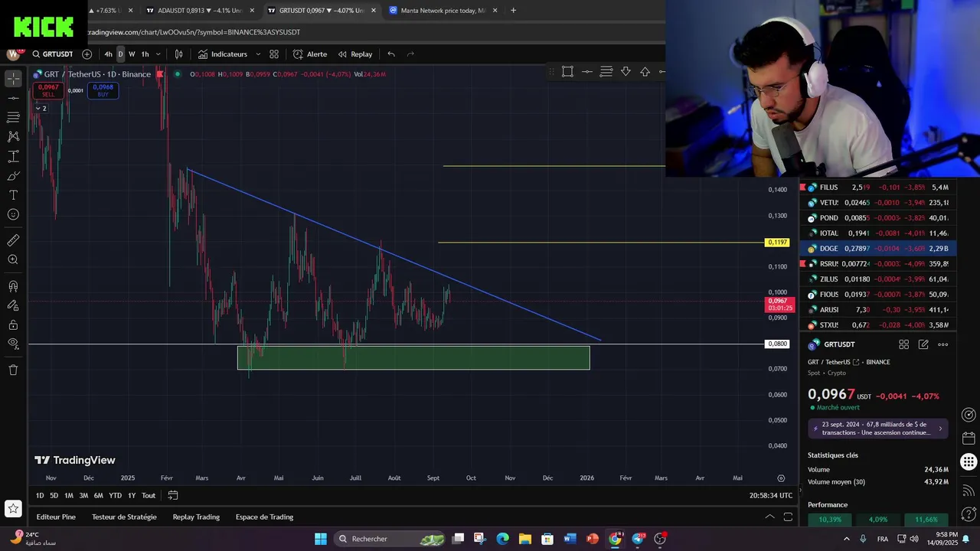980x551 pixels.
Task: Expand the timeframe intervals dropdown
Action: 158,54
